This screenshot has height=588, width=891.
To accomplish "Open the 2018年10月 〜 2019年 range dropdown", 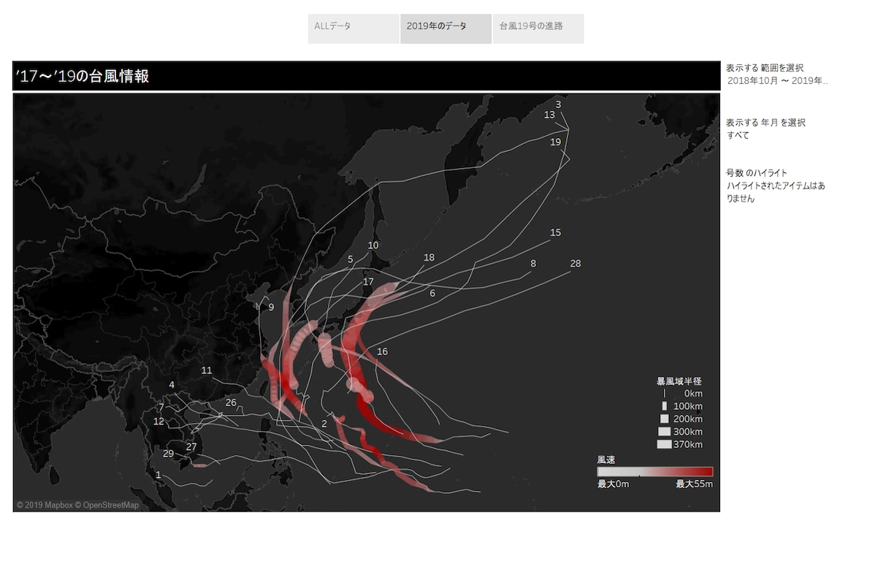I will [778, 80].
